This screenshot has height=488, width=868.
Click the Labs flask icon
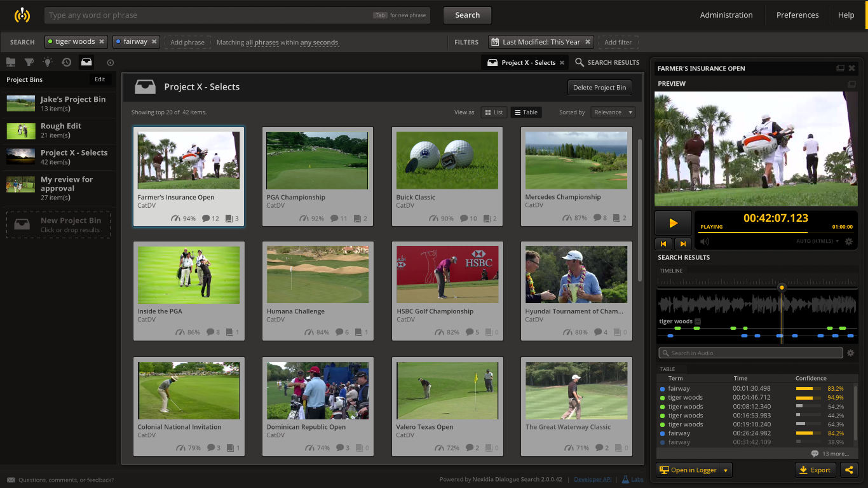click(x=625, y=480)
